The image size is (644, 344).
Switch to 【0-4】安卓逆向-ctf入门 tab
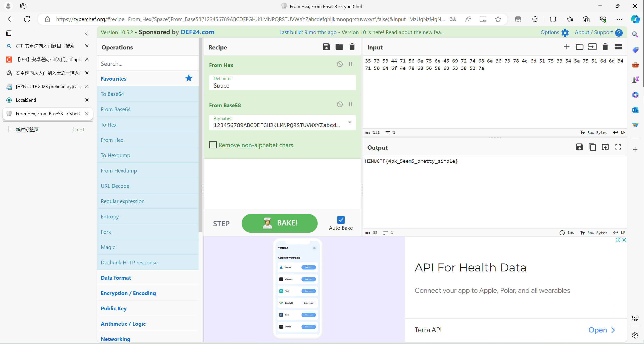(x=48, y=59)
